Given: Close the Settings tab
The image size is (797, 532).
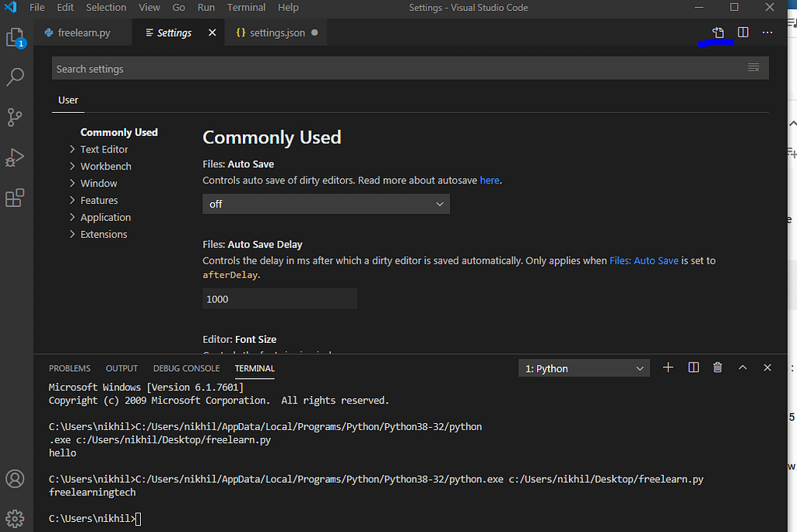Looking at the screenshot, I should click(x=212, y=33).
